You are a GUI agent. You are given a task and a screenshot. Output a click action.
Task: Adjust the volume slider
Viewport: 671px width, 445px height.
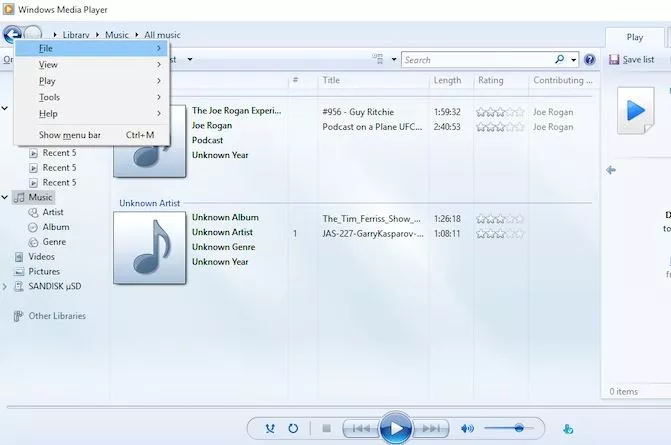[x=509, y=428]
